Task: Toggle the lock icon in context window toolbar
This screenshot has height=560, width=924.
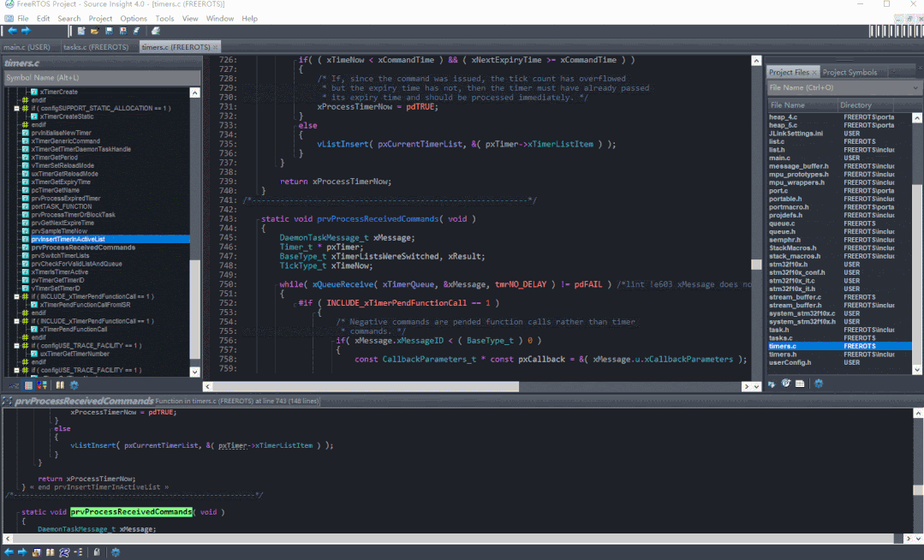Action: [x=97, y=552]
